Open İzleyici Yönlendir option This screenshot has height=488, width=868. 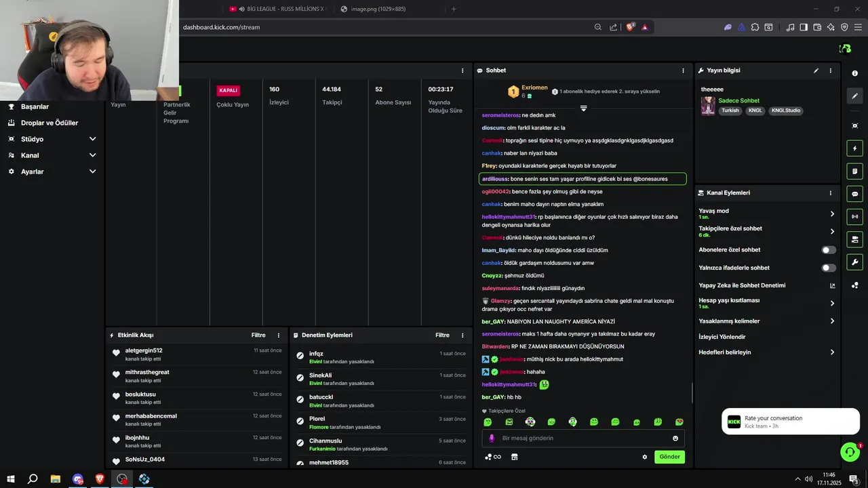point(722,337)
